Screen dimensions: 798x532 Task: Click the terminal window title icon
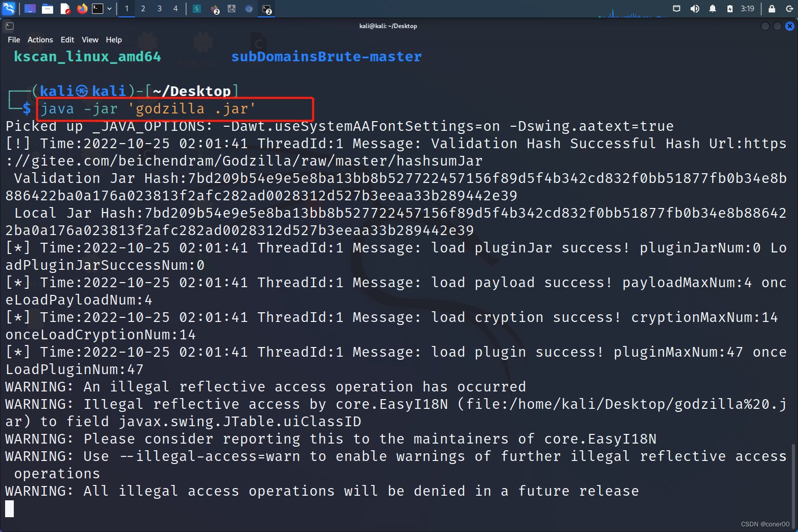(10, 26)
